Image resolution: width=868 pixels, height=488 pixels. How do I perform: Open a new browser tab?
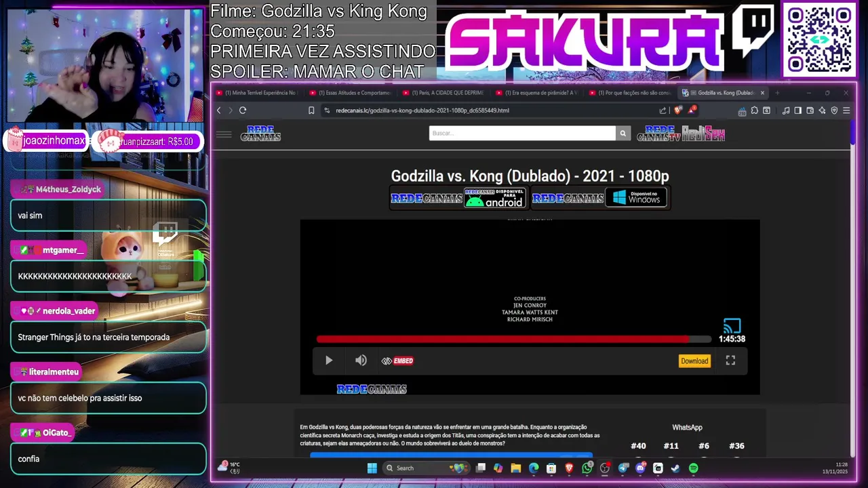[778, 93]
